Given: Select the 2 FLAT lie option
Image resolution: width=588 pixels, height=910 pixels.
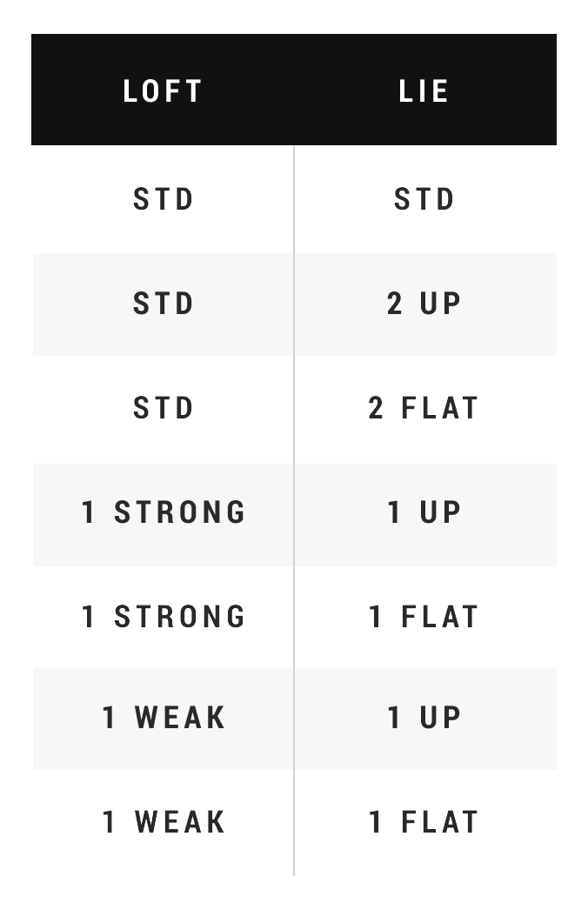Looking at the screenshot, I should point(424,408).
